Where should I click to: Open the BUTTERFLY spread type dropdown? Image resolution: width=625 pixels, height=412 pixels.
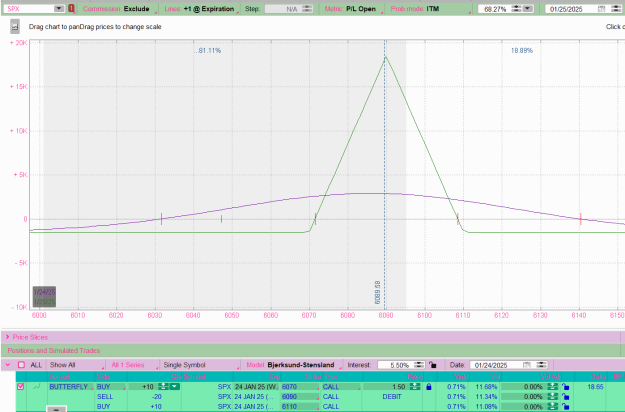(x=71, y=386)
